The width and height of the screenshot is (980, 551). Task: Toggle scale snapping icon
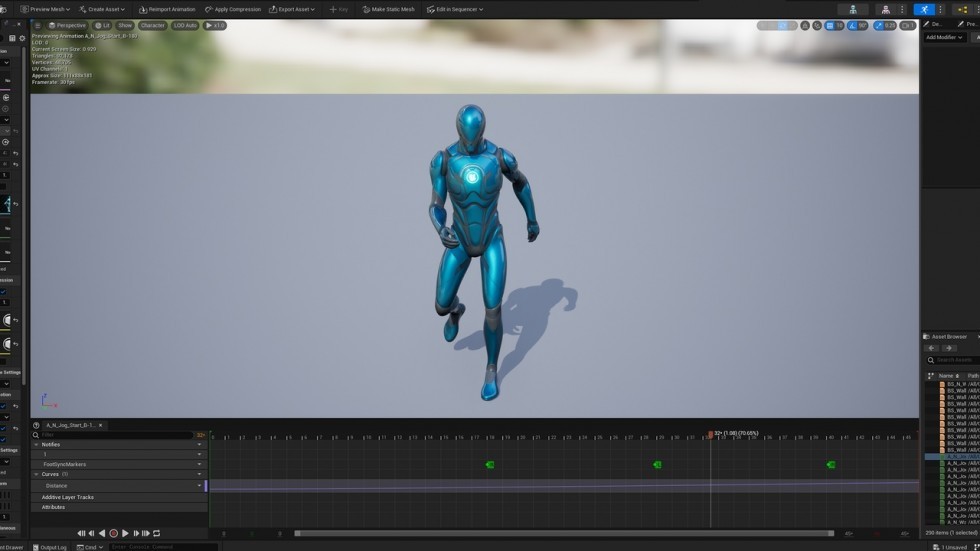[x=879, y=26]
